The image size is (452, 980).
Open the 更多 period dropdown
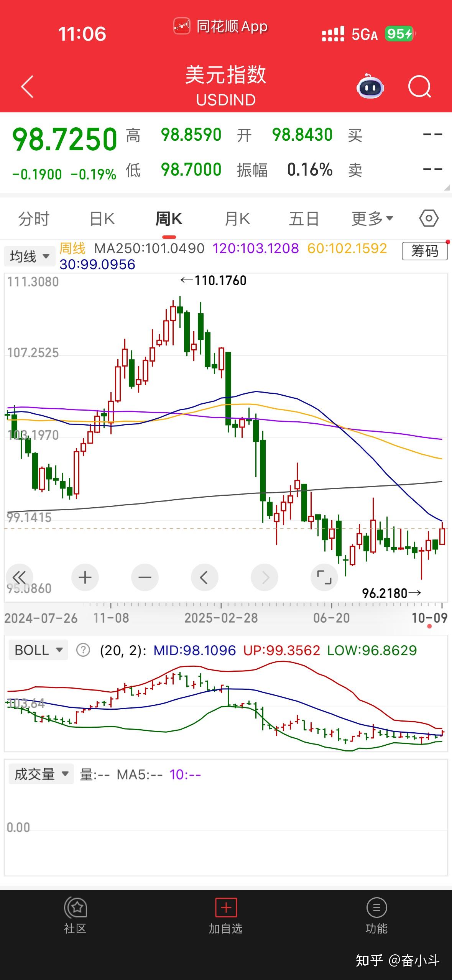372,219
